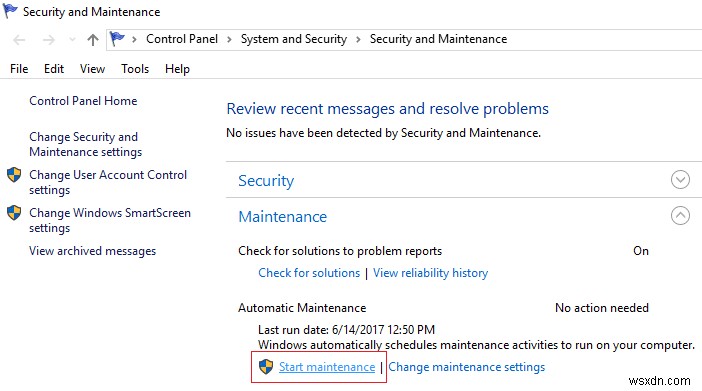
Task: Open Change Windows SmartScreen settings
Action: point(110,220)
